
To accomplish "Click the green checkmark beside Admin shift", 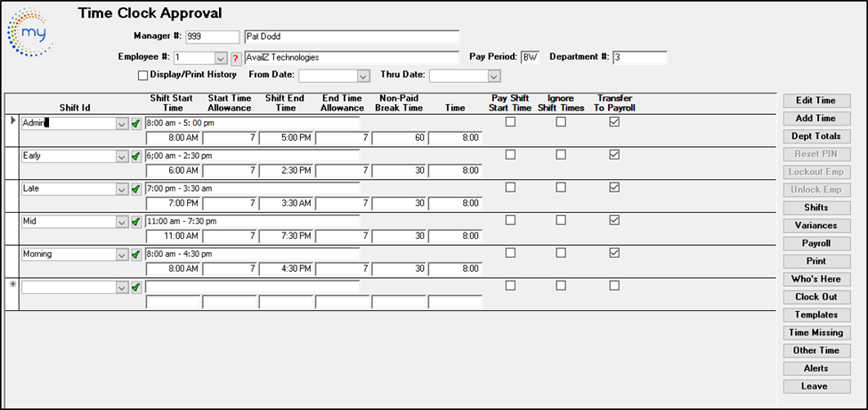I will tap(136, 123).
